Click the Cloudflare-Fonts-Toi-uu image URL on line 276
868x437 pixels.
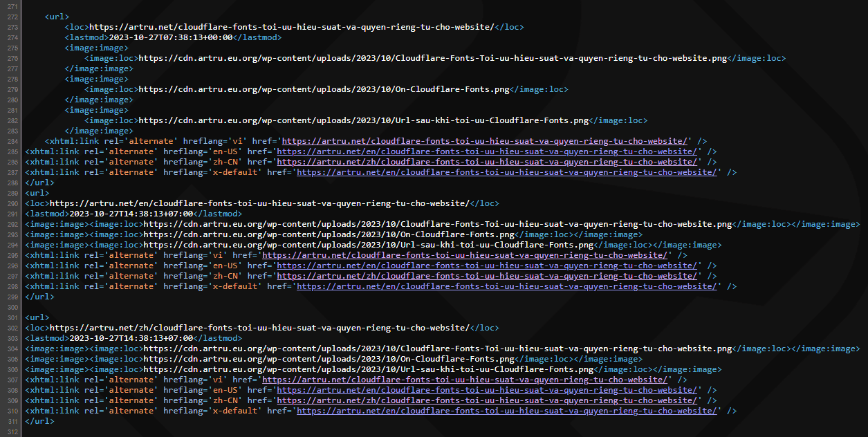tap(433, 58)
